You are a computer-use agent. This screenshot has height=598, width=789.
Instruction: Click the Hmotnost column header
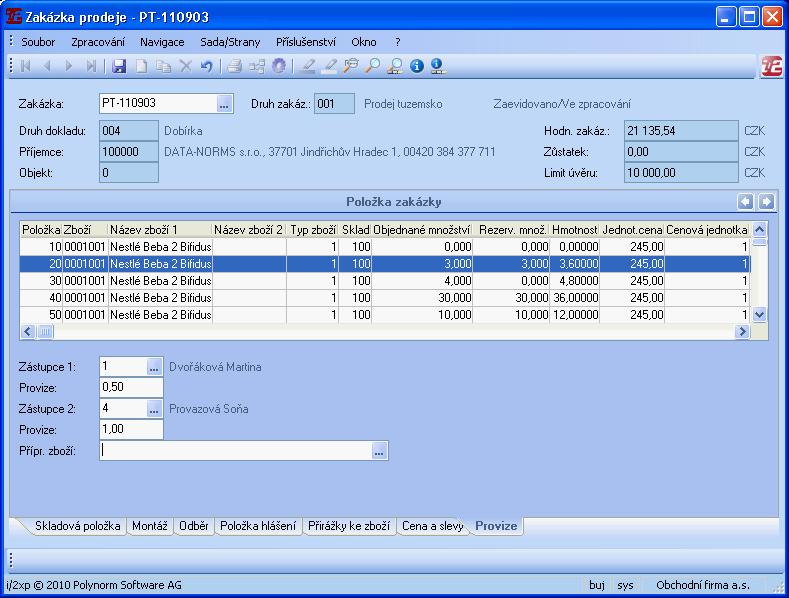coord(574,230)
